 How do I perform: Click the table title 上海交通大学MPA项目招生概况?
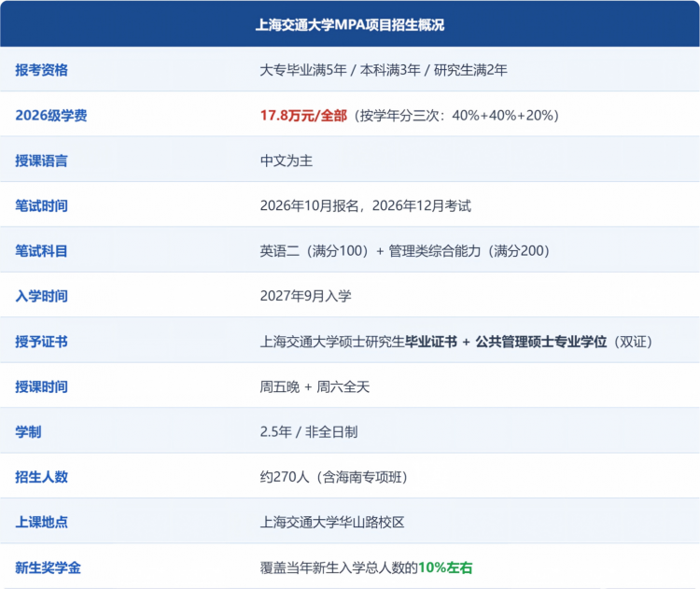(350, 24)
